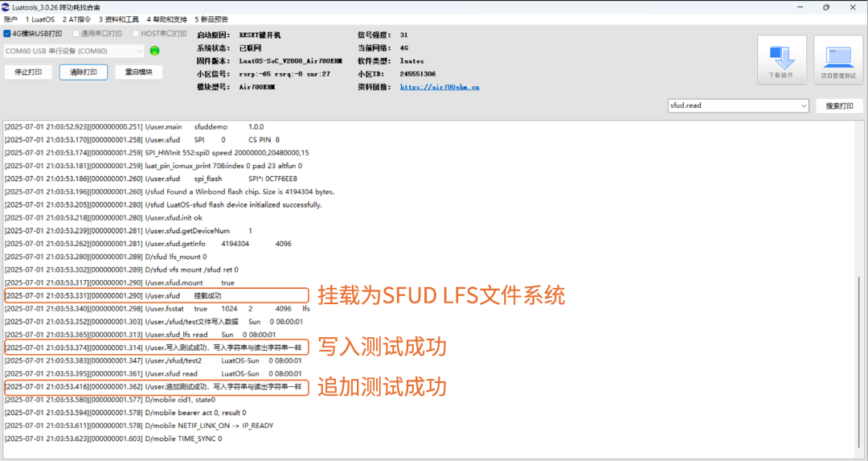Open the 账户 menu
Image resolution: width=868 pixels, height=461 pixels.
click(10, 19)
